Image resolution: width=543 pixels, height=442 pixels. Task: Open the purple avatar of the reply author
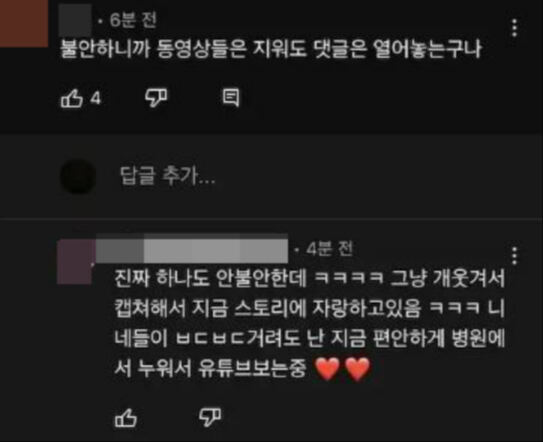coord(75,262)
